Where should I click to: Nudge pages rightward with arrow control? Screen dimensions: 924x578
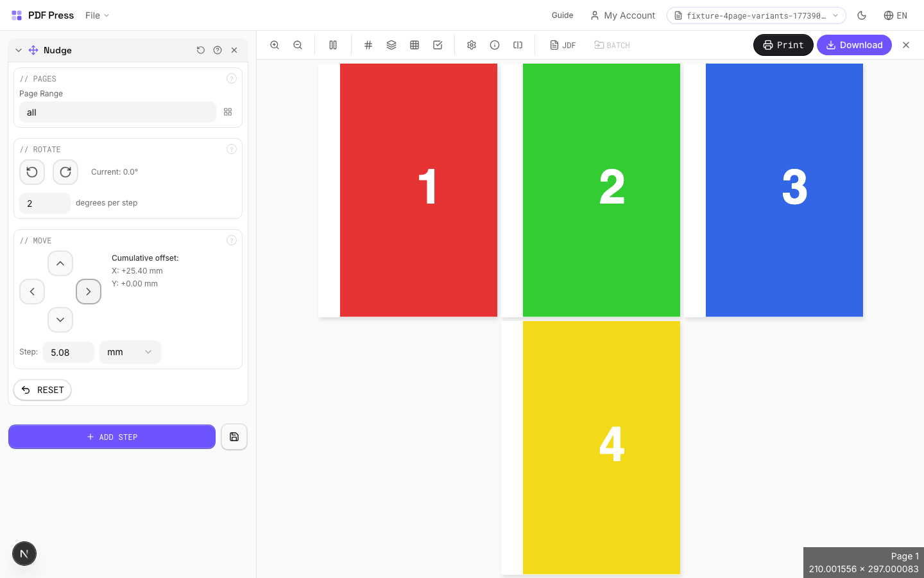pyautogui.click(x=89, y=292)
